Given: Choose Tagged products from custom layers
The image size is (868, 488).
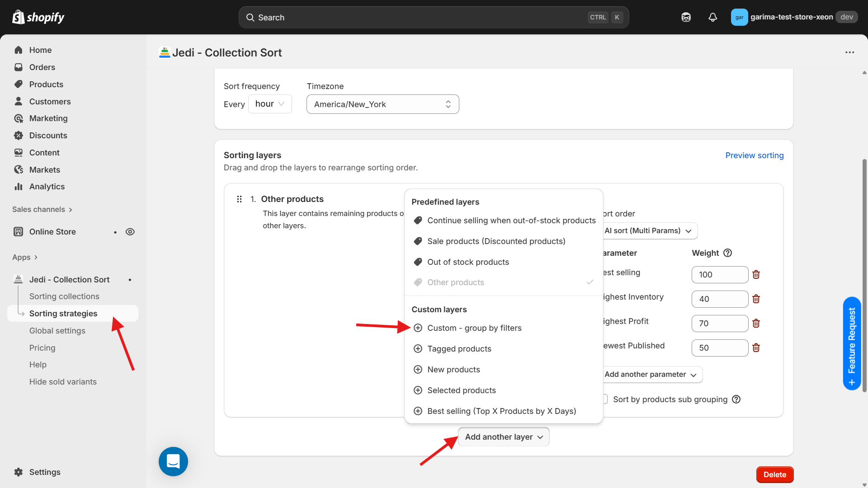Looking at the screenshot, I should [459, 349].
